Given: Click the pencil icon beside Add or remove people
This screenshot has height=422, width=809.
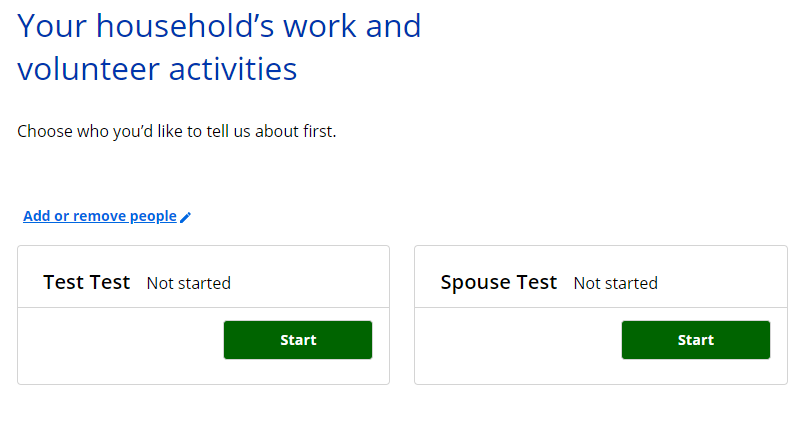Looking at the screenshot, I should tap(186, 217).
